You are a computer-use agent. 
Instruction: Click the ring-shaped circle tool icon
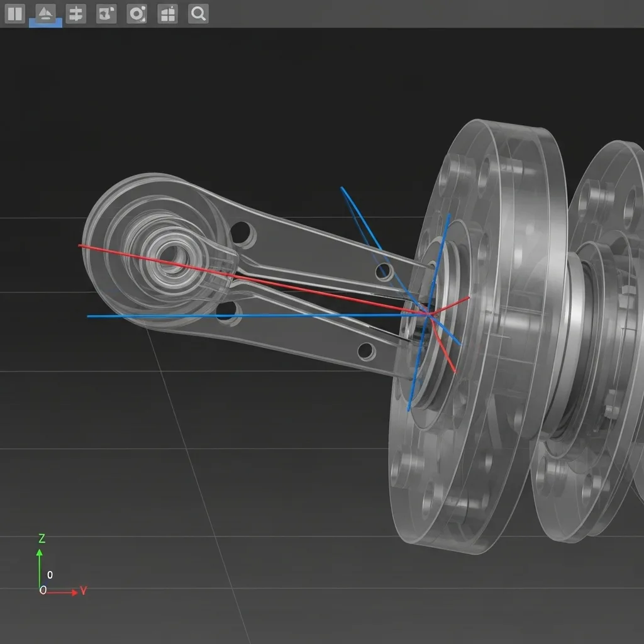click(136, 14)
